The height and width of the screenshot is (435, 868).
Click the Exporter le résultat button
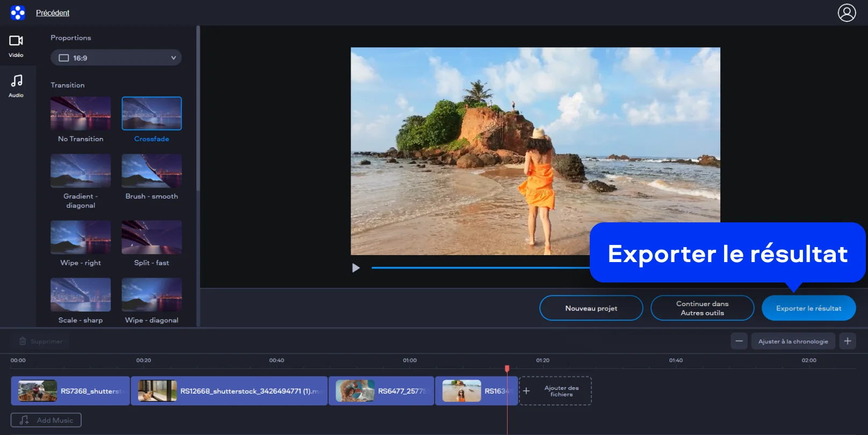coord(808,308)
